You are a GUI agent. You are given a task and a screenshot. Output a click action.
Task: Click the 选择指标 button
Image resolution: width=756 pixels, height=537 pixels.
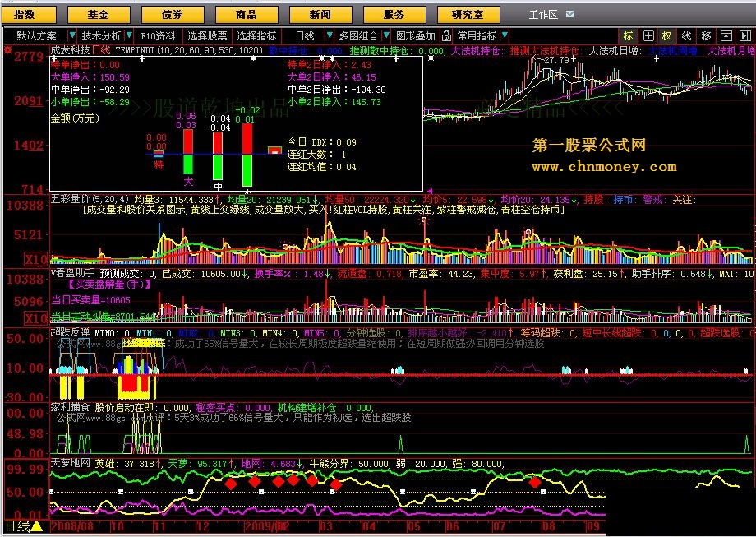pyautogui.click(x=257, y=35)
